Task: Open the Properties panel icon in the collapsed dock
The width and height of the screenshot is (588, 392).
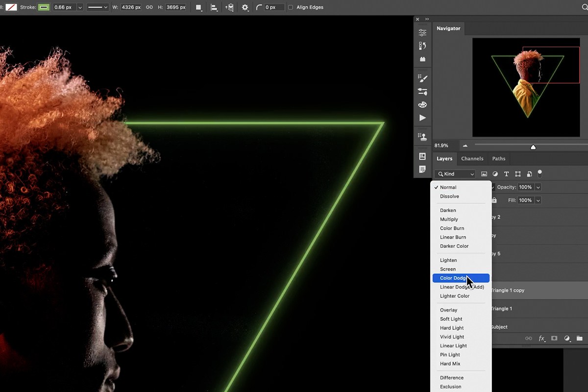Action: pyautogui.click(x=422, y=33)
